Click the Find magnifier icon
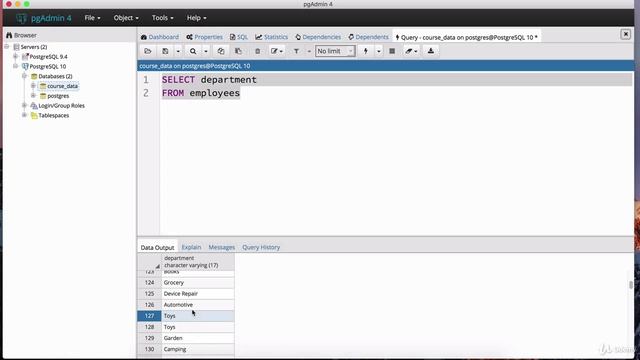The width and height of the screenshot is (640, 360). [x=193, y=51]
